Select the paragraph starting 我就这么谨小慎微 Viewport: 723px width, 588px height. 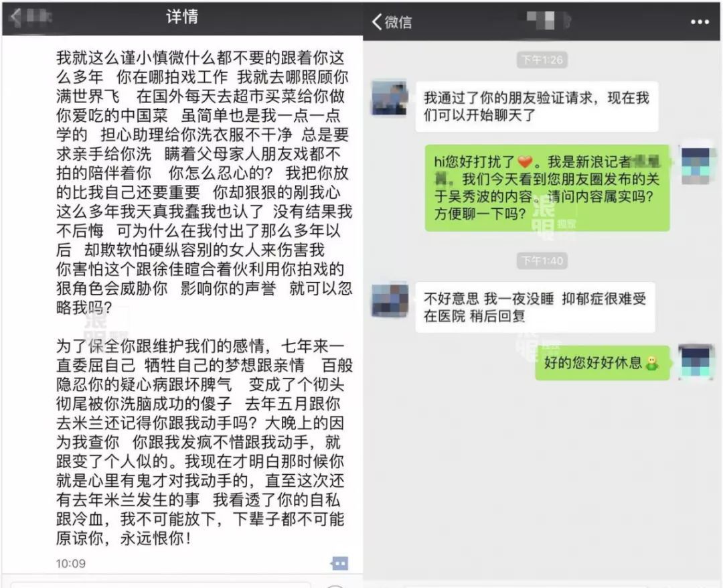[204, 183]
